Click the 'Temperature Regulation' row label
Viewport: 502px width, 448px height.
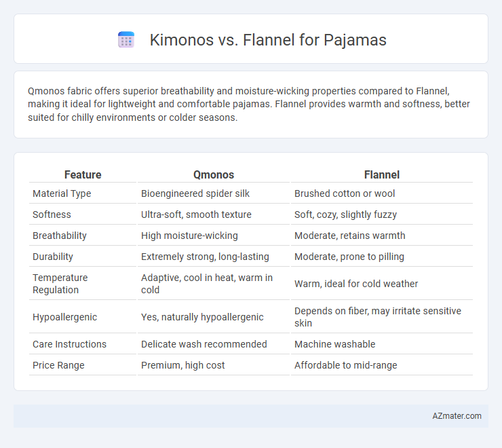point(60,284)
